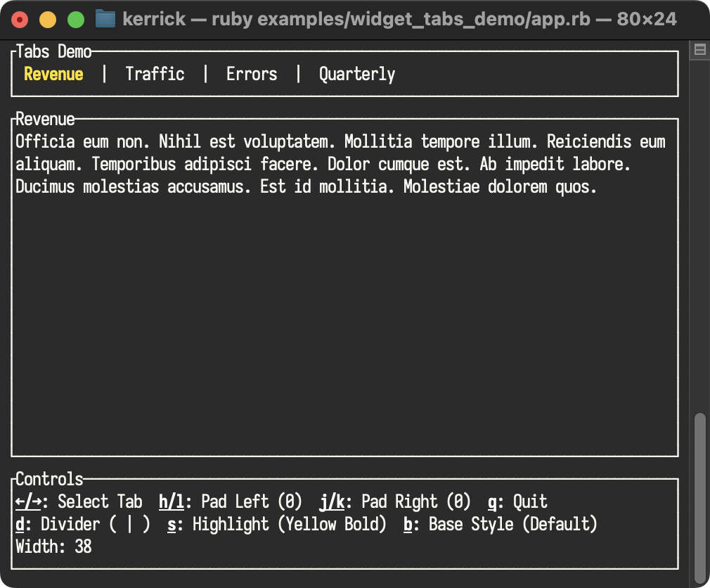Image resolution: width=710 pixels, height=588 pixels.
Task: Click the Width: 38 text
Action: (53, 547)
